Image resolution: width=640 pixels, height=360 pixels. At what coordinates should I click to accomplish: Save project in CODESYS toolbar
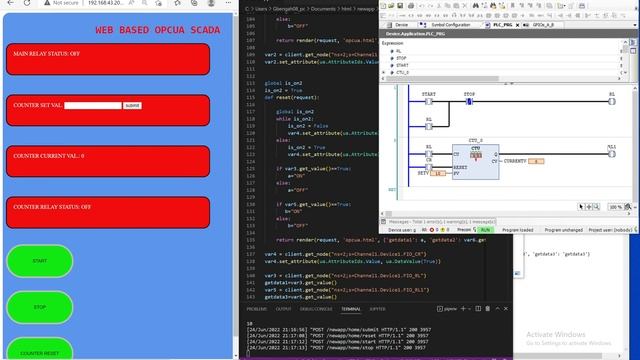pyautogui.click(x=400, y=6)
